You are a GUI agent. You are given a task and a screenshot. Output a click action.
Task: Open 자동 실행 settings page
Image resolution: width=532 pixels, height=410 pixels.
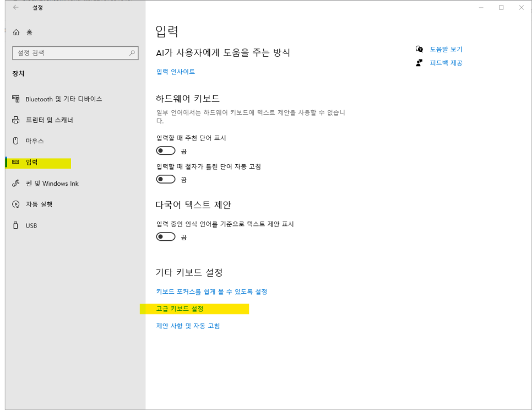coord(39,204)
